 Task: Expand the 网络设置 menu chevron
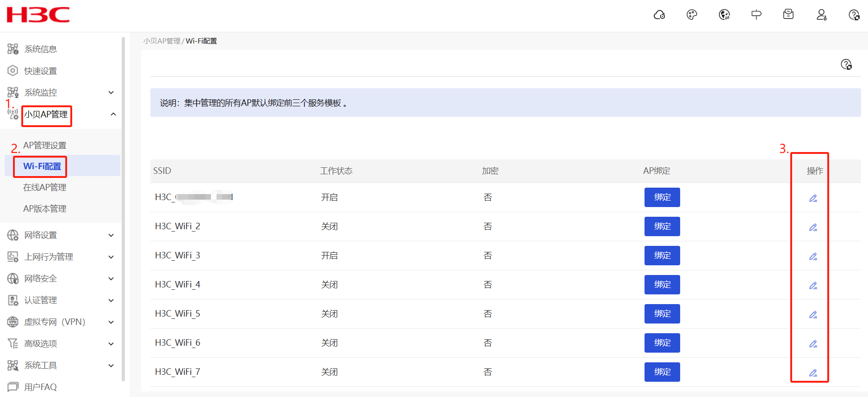tap(111, 235)
